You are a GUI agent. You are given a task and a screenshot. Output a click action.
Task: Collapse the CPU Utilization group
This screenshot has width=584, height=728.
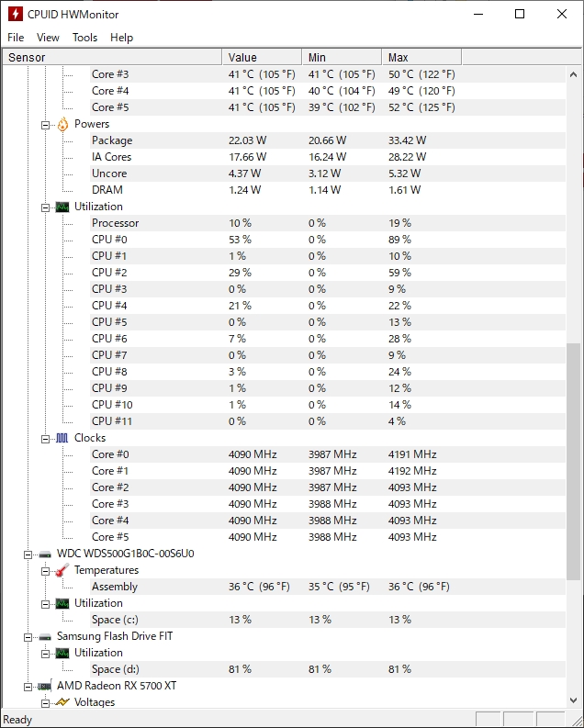pyautogui.click(x=46, y=207)
